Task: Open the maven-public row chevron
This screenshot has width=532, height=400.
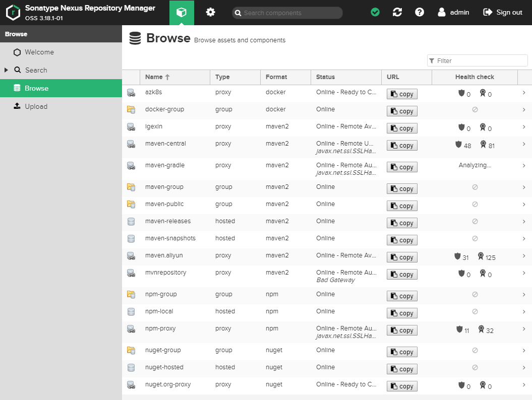Action: pos(524,205)
